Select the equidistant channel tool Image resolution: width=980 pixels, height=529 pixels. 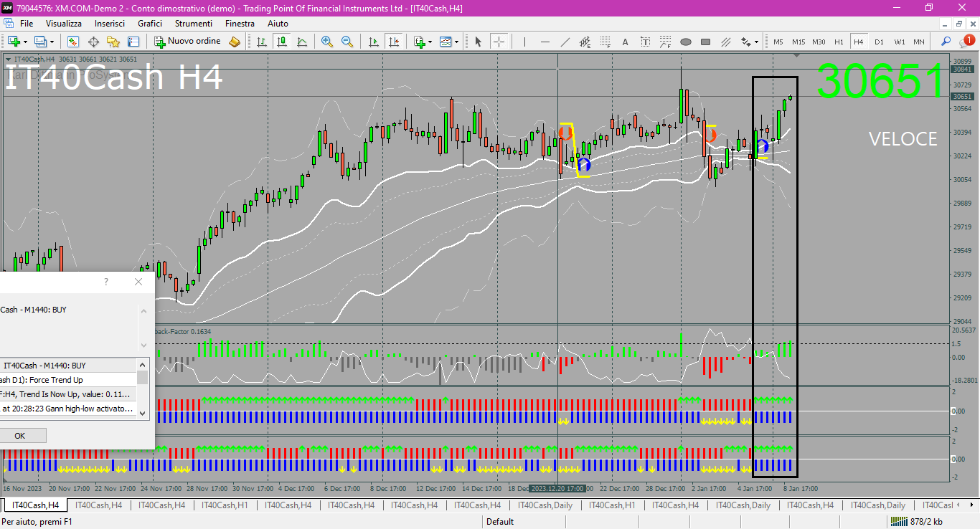tap(585, 42)
